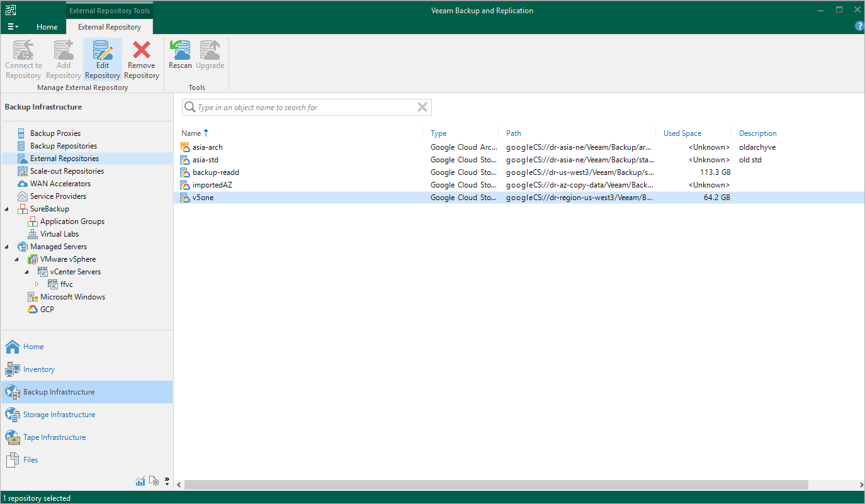
Task: Click the status bar text '1 repository selected'
Action: (37, 498)
